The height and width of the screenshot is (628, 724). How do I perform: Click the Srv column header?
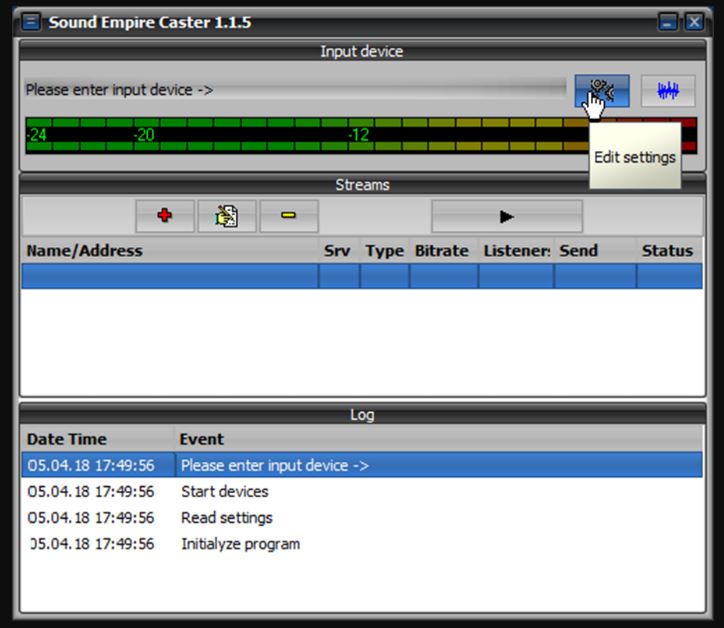339,251
